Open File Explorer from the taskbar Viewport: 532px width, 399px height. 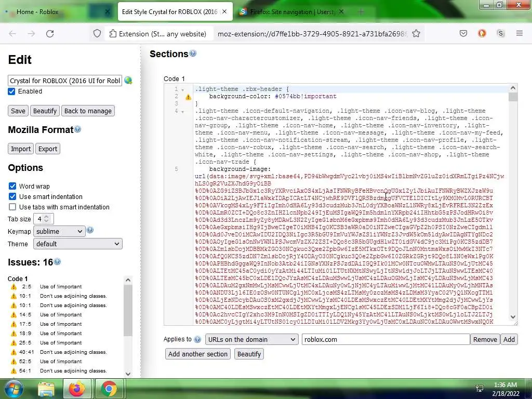coord(46,389)
